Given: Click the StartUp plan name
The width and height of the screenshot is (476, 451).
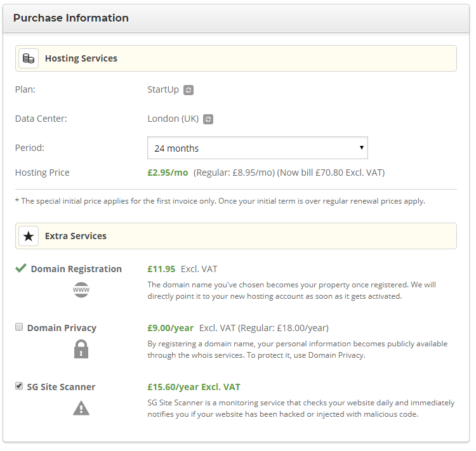Looking at the screenshot, I should 163,89.
